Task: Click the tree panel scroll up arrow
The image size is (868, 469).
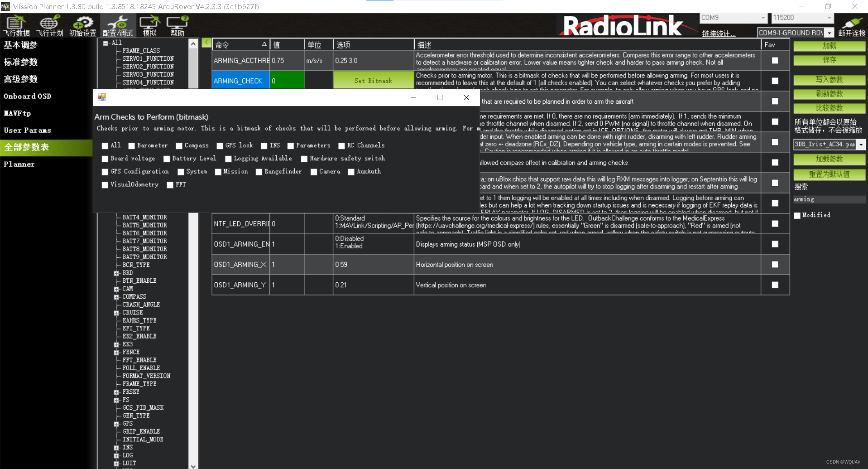Action: click(x=193, y=44)
